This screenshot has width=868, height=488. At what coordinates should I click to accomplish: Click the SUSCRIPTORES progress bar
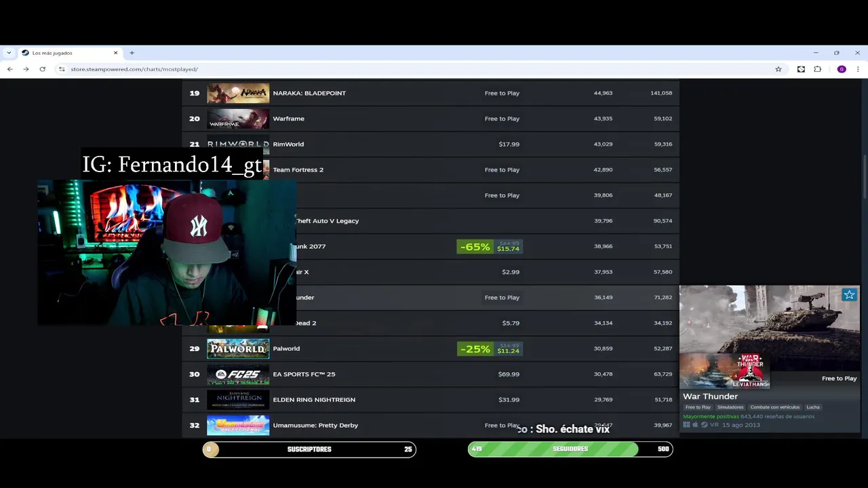(x=309, y=449)
